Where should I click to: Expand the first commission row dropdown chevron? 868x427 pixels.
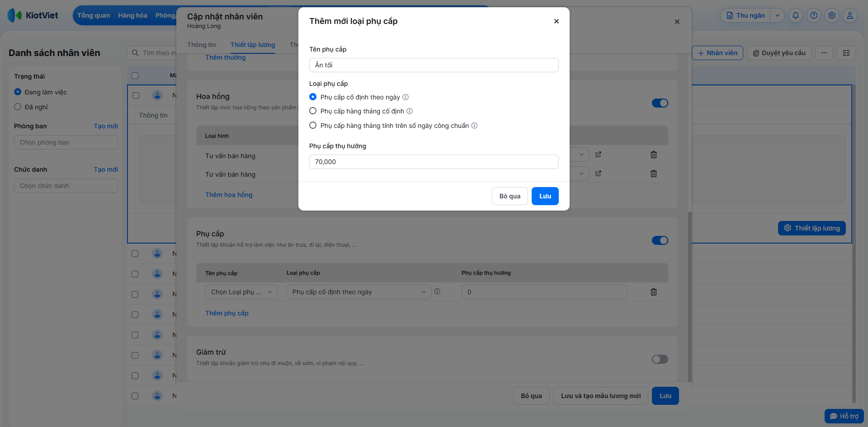point(581,155)
